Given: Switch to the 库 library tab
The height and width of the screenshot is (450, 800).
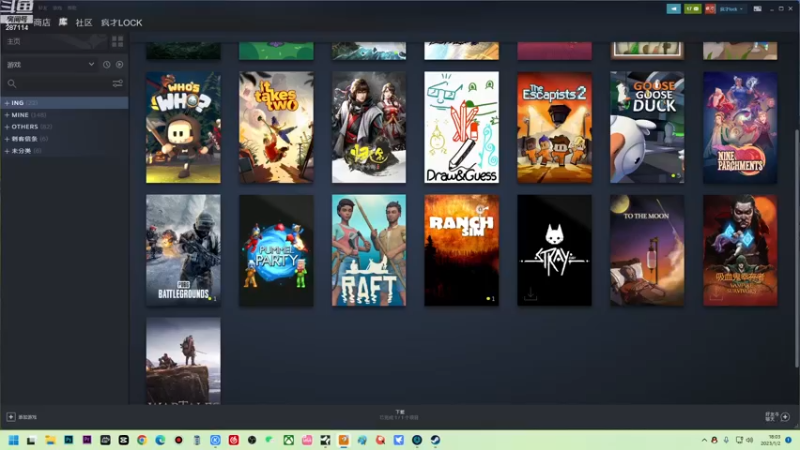Looking at the screenshot, I should coord(63,22).
